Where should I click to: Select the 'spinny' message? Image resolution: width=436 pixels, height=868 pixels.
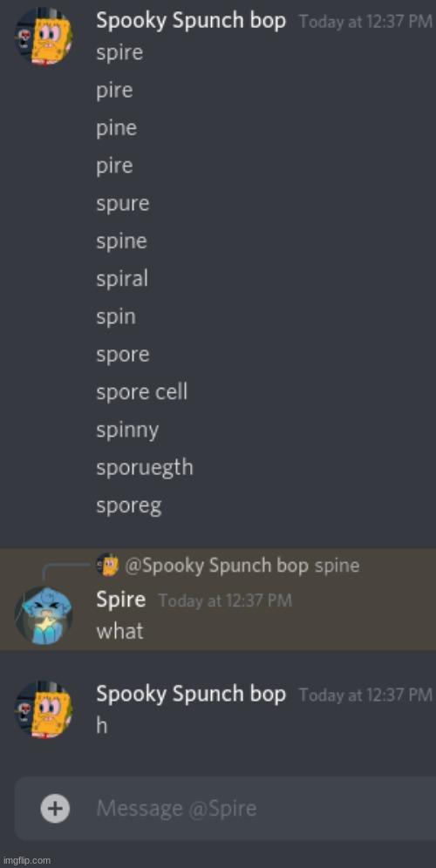pos(127,431)
